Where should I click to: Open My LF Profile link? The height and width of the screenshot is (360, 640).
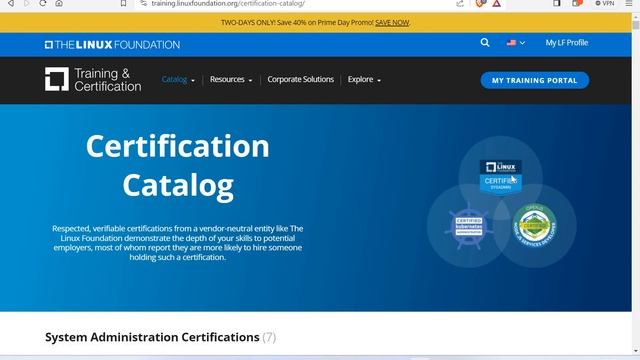(567, 42)
